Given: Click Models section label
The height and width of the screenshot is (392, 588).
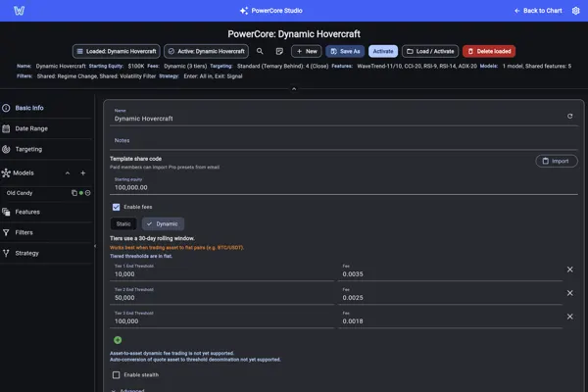Looking at the screenshot, I should click(24, 172).
